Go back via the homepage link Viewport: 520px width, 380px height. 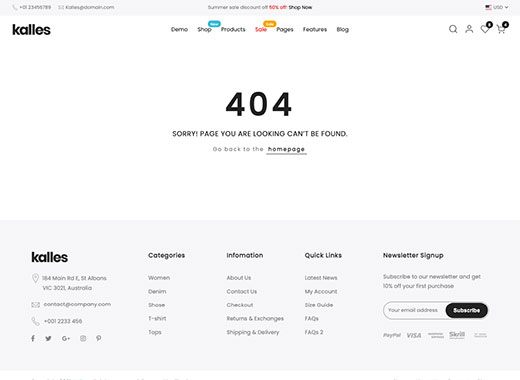coord(286,149)
